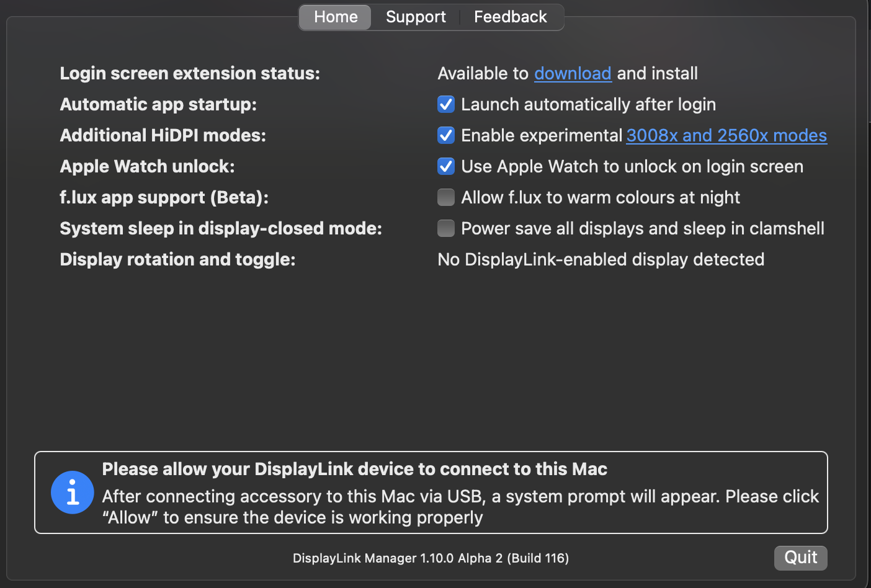
Task: Click the Please allow your DisplayLink device heading
Action: (x=354, y=469)
